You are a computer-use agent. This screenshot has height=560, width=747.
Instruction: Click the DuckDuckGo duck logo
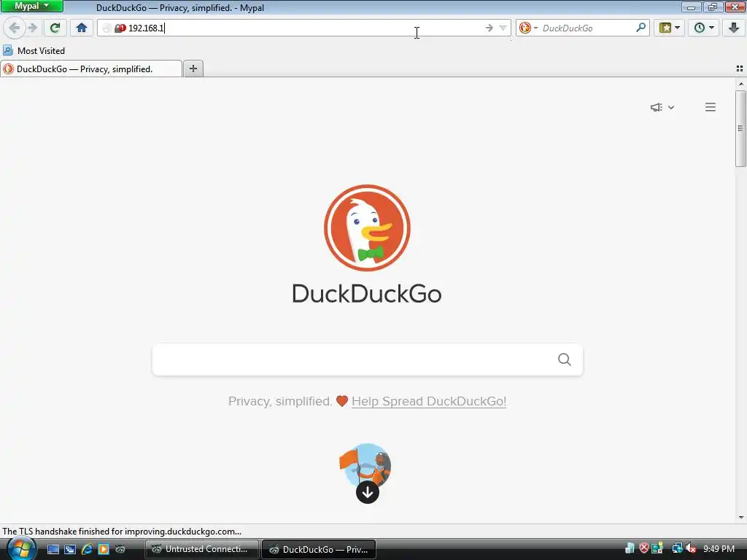[x=367, y=227]
